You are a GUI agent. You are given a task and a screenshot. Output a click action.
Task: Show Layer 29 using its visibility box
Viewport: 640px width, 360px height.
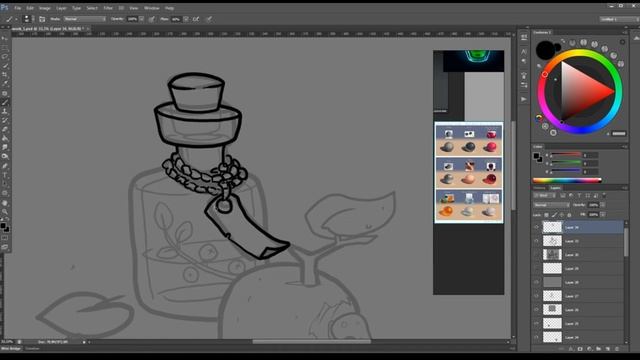click(x=536, y=269)
